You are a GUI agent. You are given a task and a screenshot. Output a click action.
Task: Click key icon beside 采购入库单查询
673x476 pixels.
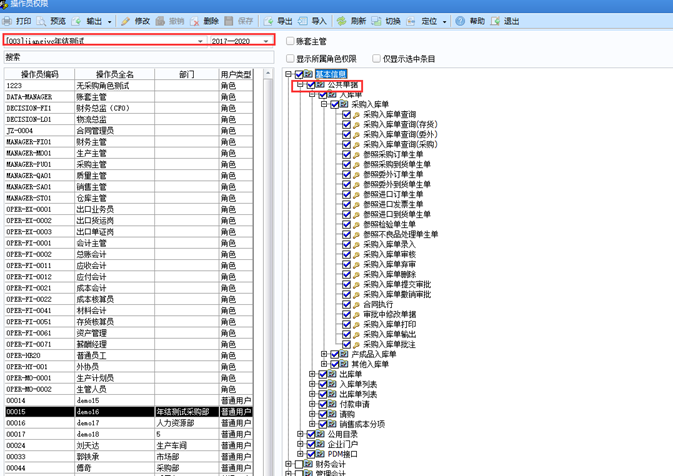356,115
